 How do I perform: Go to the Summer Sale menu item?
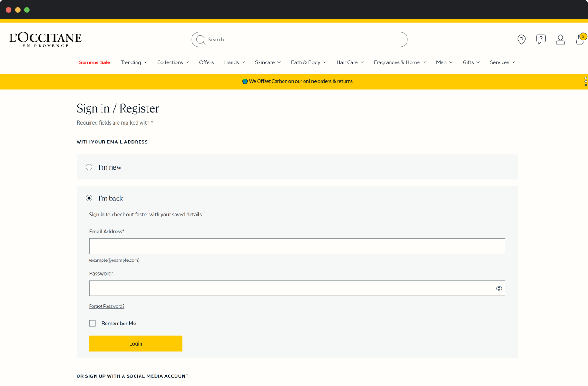tap(95, 62)
